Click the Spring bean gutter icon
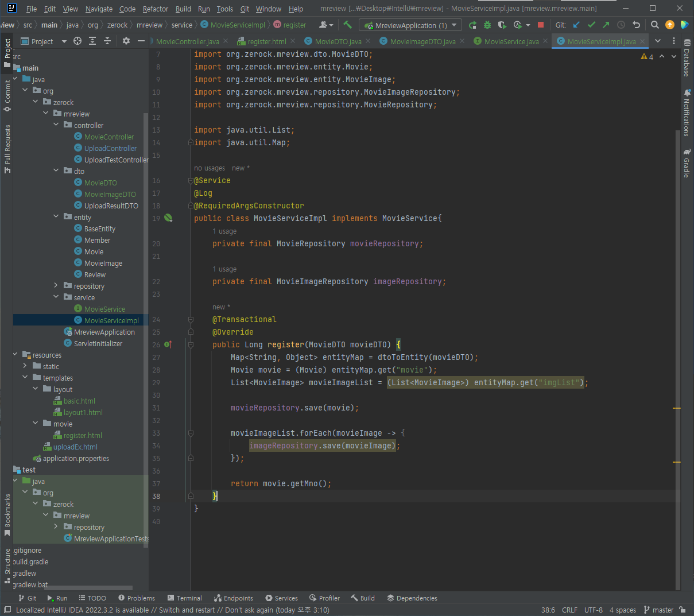 (168, 218)
